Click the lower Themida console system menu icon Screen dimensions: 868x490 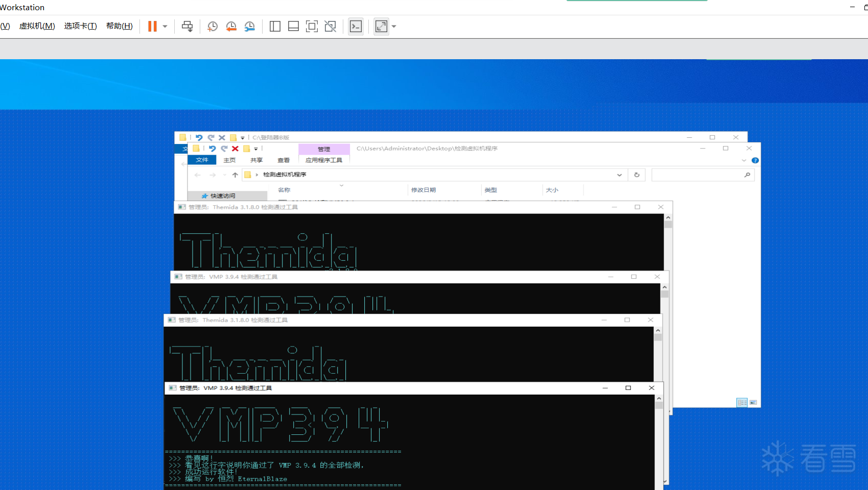(x=172, y=320)
